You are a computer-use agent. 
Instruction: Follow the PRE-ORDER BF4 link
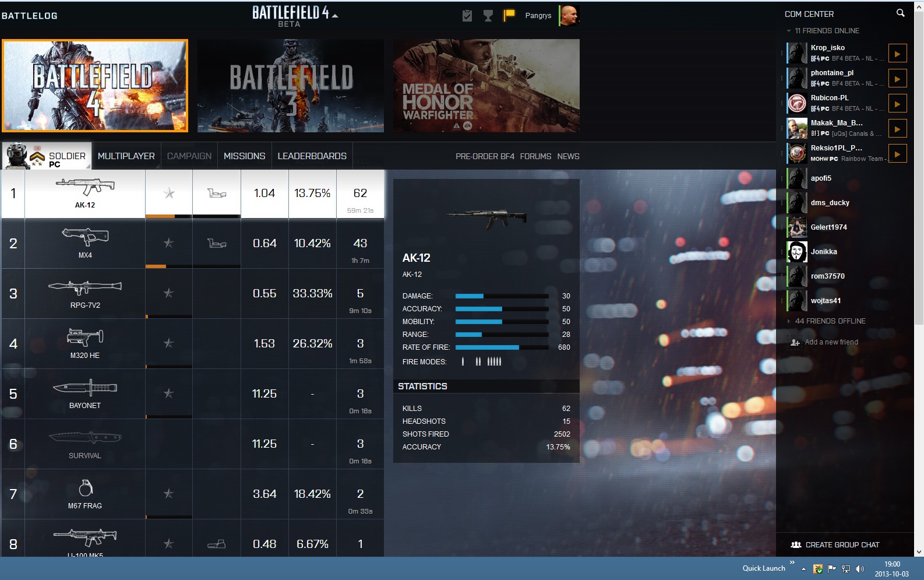pos(485,156)
